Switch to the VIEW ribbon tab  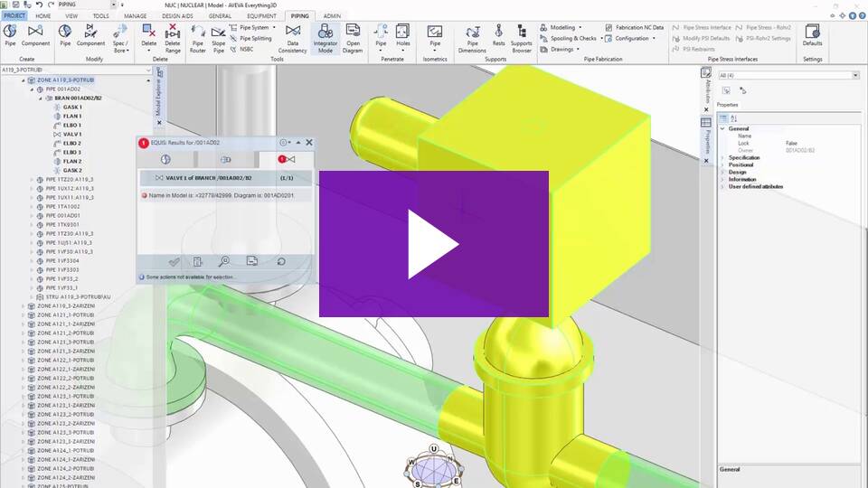72,16
